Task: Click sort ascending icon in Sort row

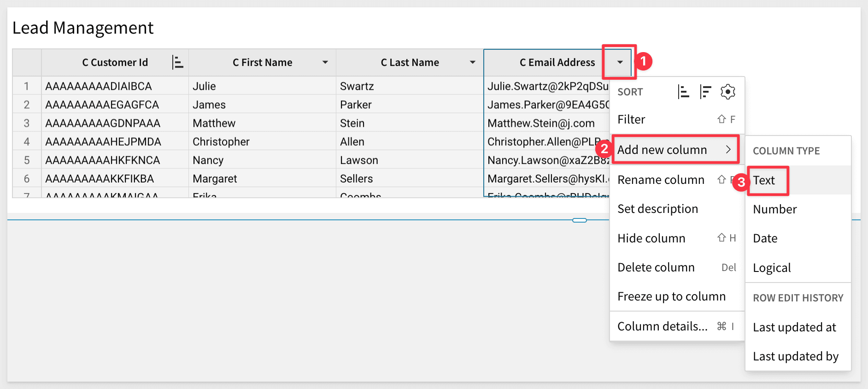Action: coord(683,92)
